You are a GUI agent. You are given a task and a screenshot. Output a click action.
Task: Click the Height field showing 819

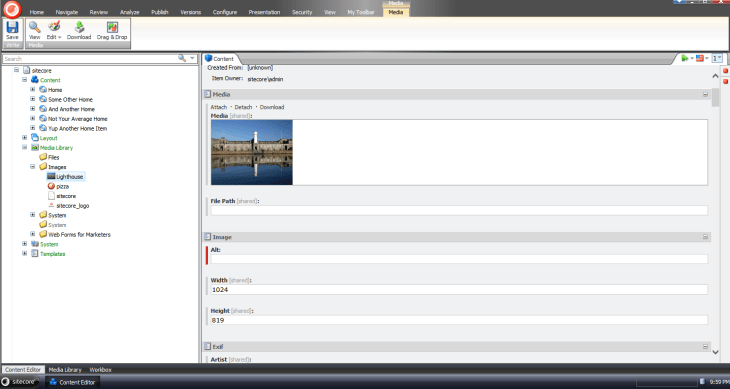pyautogui.click(x=459, y=320)
